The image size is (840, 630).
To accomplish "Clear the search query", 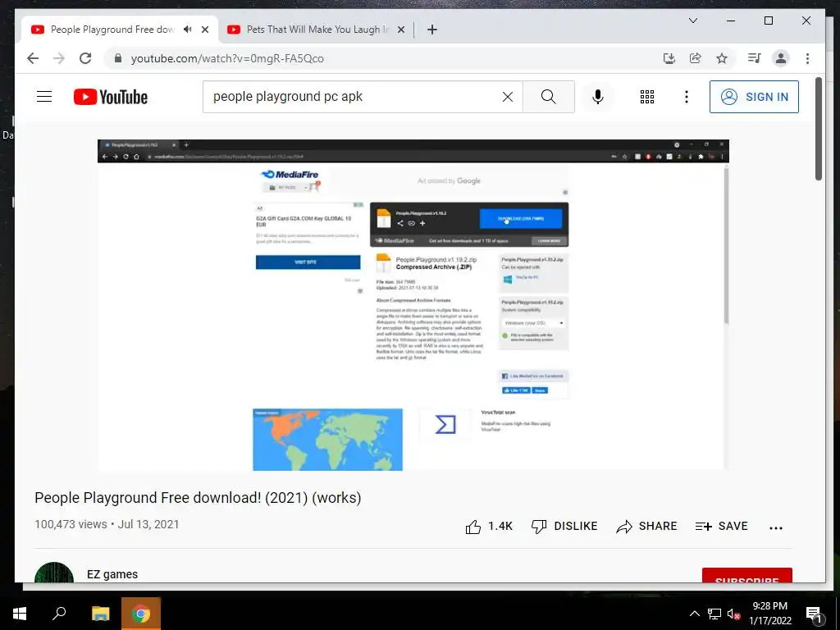I will (507, 97).
